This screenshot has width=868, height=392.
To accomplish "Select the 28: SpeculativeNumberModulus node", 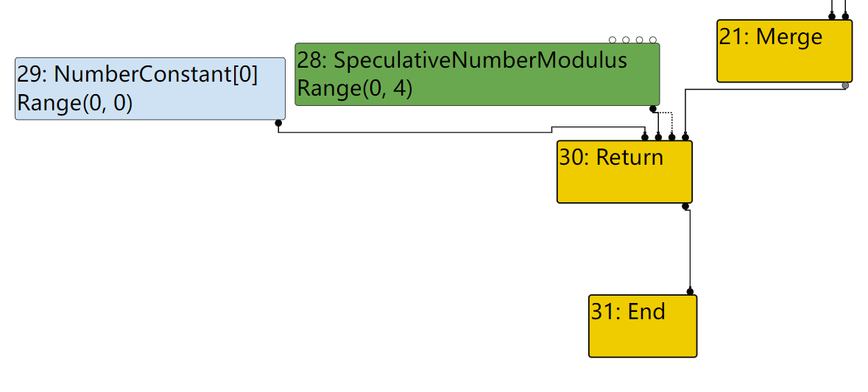I will pyautogui.click(x=477, y=74).
